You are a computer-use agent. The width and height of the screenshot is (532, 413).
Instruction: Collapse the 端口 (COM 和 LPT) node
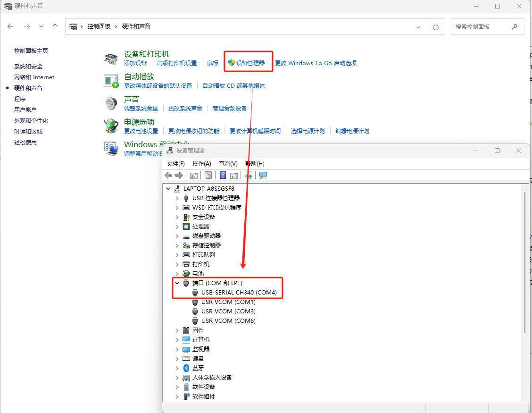tap(177, 283)
